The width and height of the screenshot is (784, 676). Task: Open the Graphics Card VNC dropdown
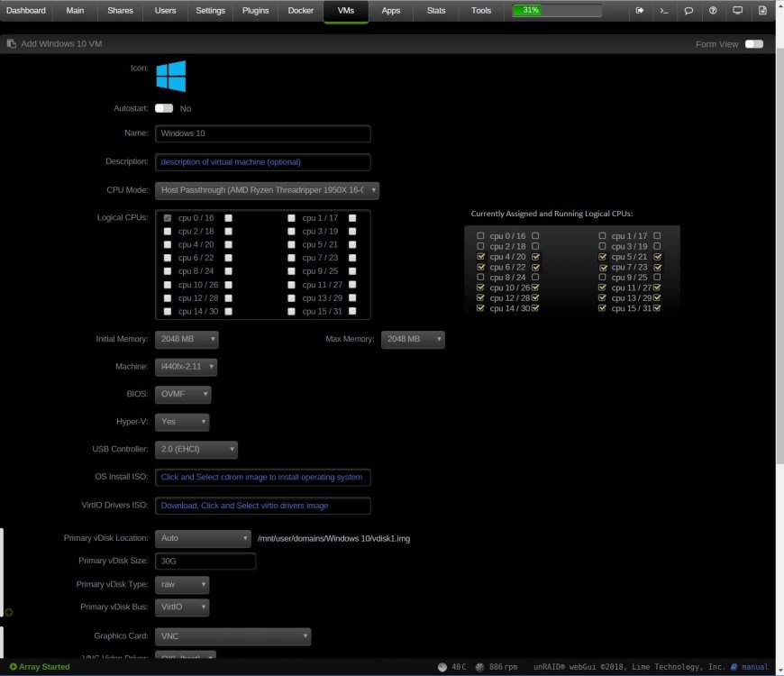(233, 636)
